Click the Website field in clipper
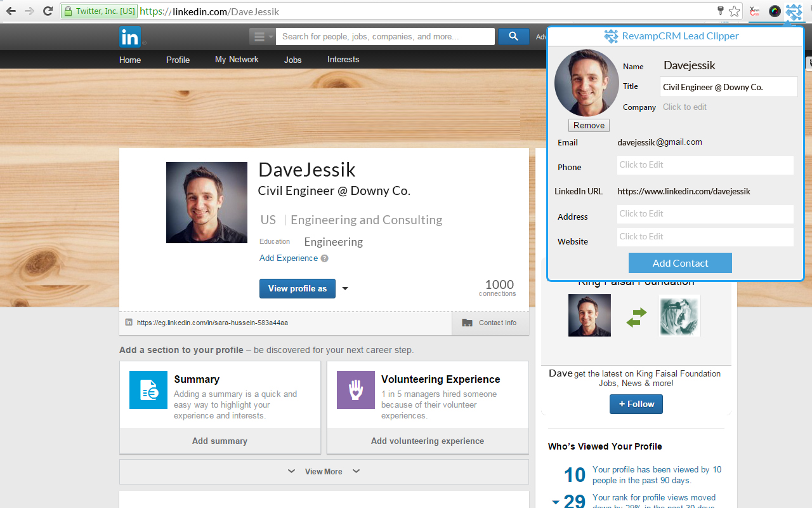Image resolution: width=812 pixels, height=508 pixels. pyautogui.click(x=705, y=237)
